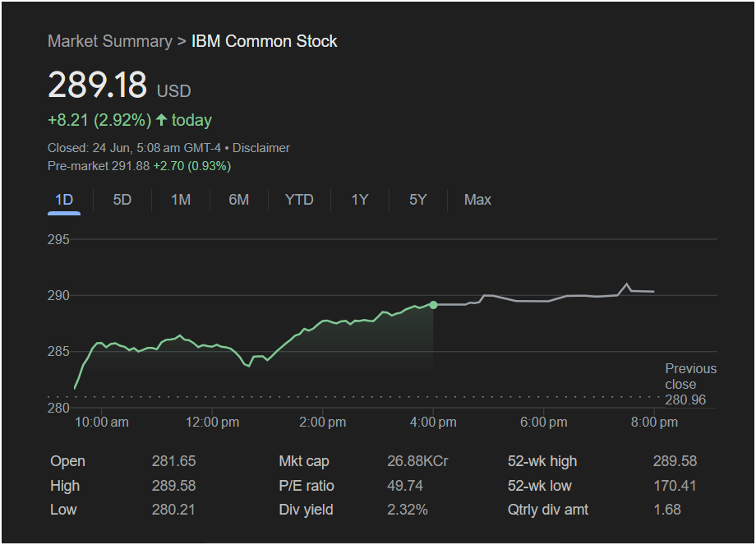756x545 pixels.
Task: Click the 52-wk low value 170.41
Action: tap(675, 486)
